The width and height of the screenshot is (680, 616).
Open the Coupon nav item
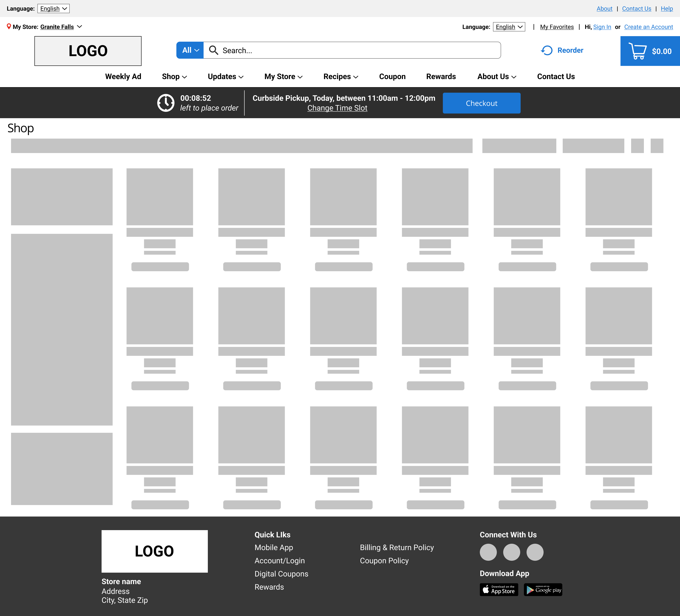[x=392, y=77]
